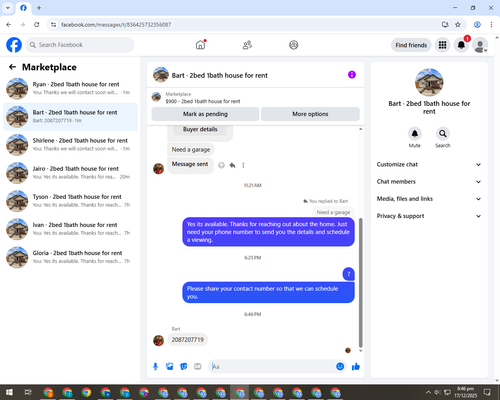Viewport: 500px width, 400px height.
Task: Click the taskbar clock
Action: click(x=465, y=392)
